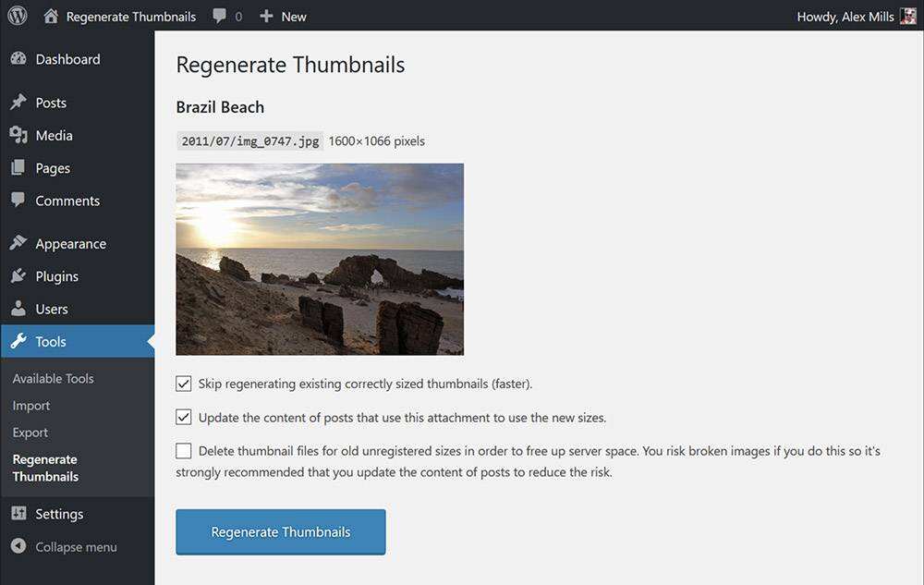This screenshot has height=585, width=924.
Task: Click the Alex Mills avatar picture
Action: click(907, 16)
